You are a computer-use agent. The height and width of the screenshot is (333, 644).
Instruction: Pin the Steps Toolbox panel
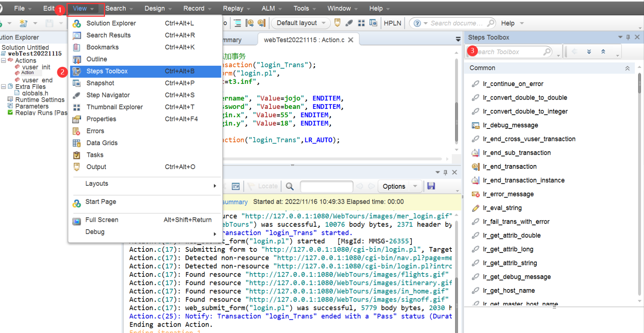(628, 37)
